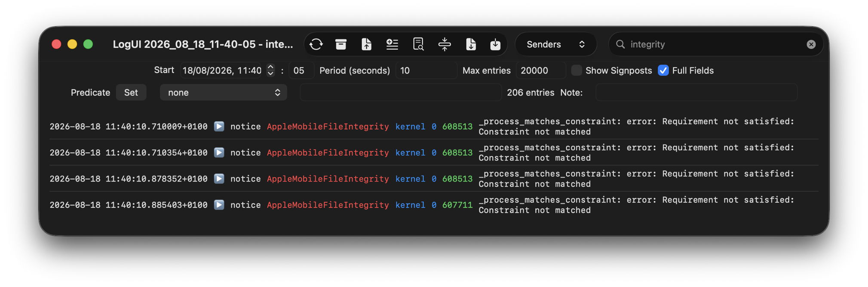Click the Start date stepper arrows
This screenshot has height=287, width=868.
point(270,70)
